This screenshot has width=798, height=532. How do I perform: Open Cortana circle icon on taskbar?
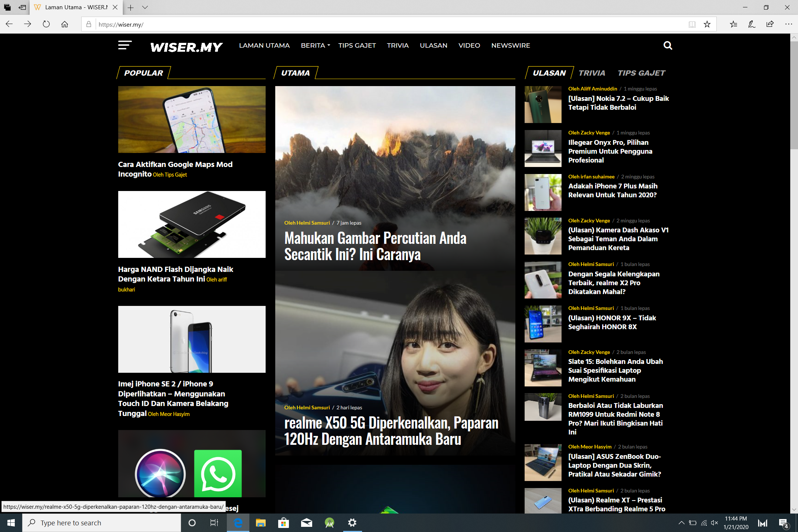(192, 523)
